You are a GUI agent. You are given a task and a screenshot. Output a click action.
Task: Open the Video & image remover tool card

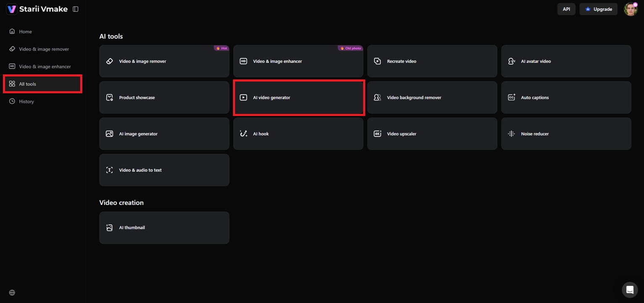(164, 61)
